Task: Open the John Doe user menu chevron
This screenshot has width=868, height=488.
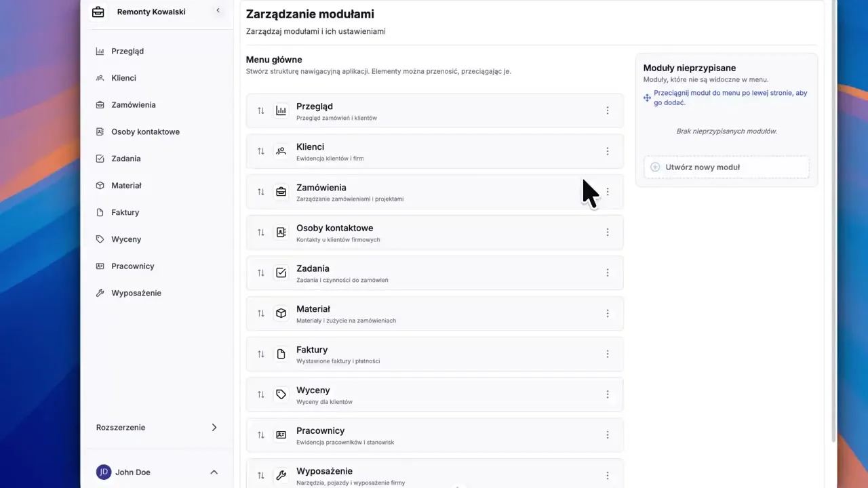Action: [214, 472]
